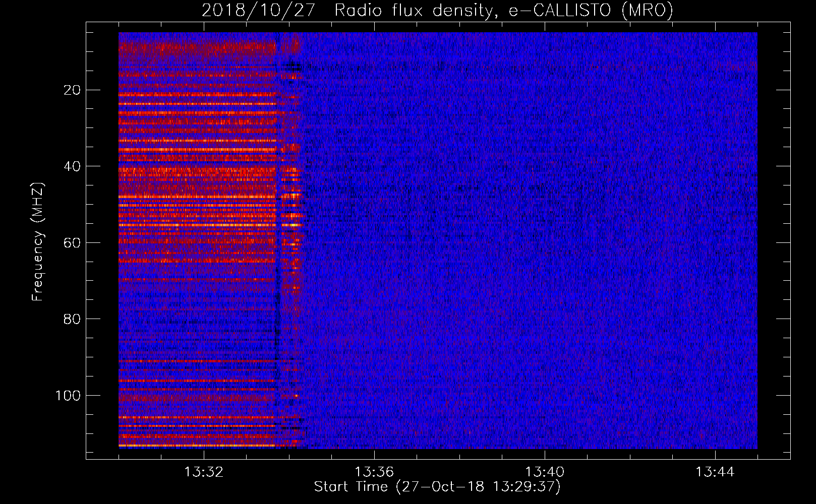The image size is (816, 504).
Task: Click the 40 frequency tick label
Action: click(72, 166)
